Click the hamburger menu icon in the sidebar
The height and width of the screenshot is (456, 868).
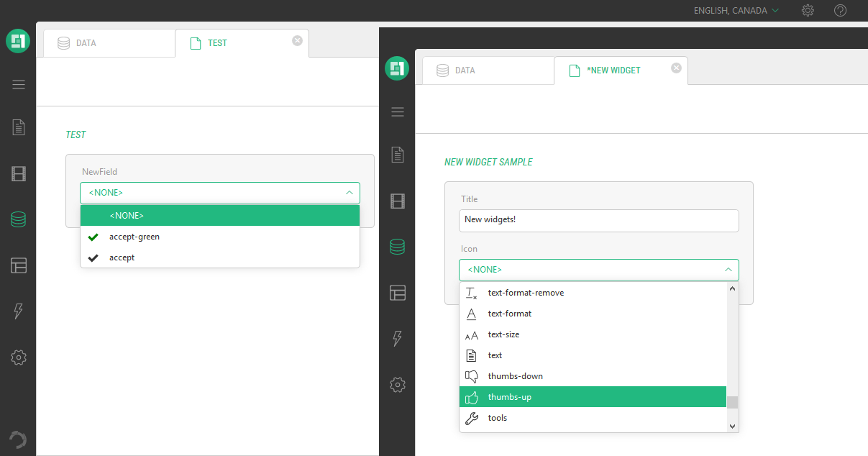pyautogui.click(x=18, y=84)
